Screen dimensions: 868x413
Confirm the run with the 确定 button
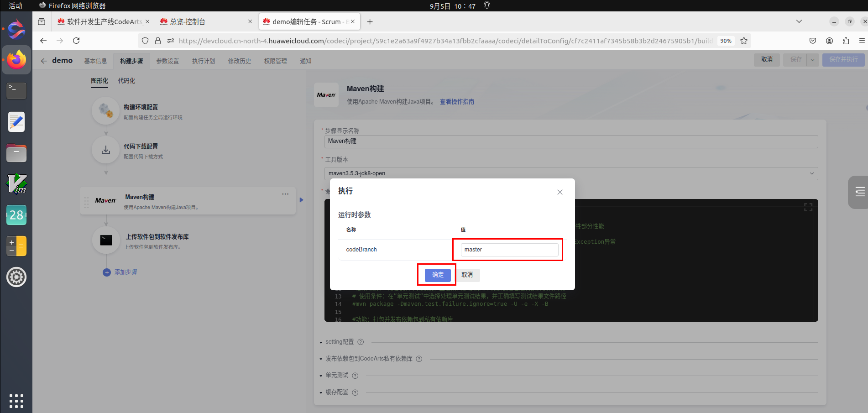[438, 275]
